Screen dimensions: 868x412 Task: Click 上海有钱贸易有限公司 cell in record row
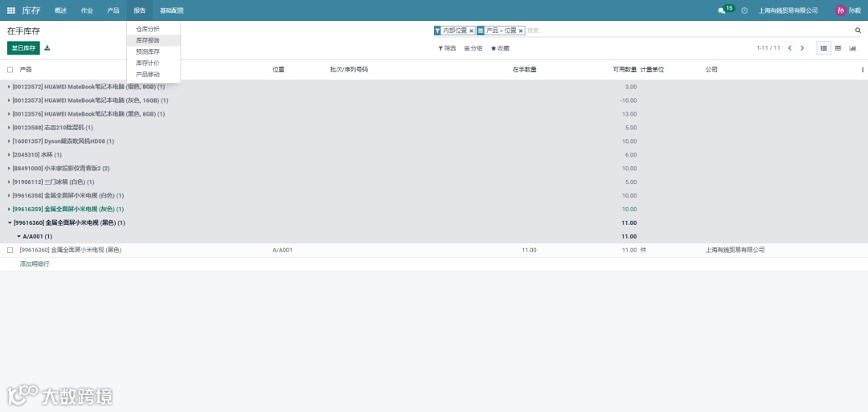735,250
